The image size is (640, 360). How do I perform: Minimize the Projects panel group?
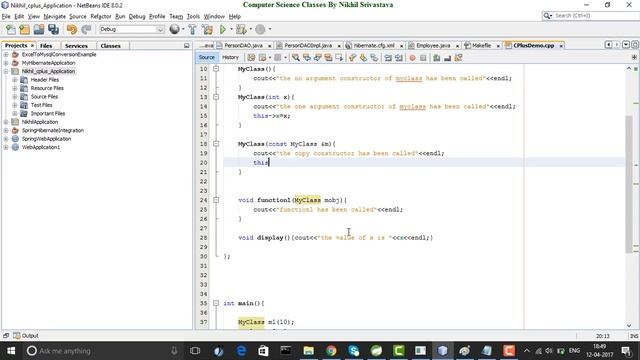click(187, 46)
